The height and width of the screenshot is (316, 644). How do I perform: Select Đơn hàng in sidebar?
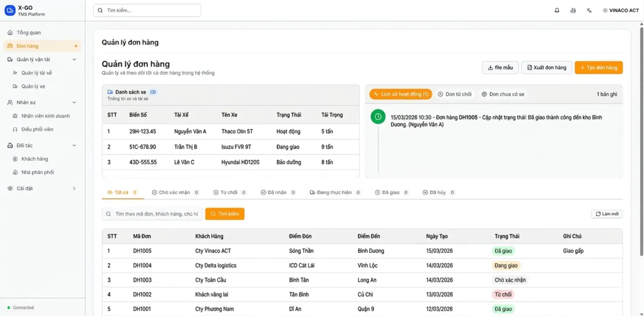coord(42,46)
